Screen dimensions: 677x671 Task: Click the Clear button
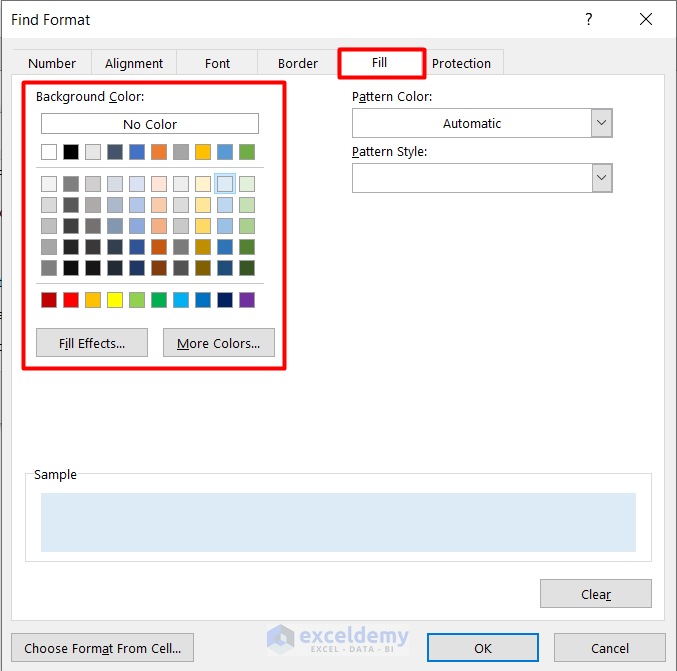[596, 594]
